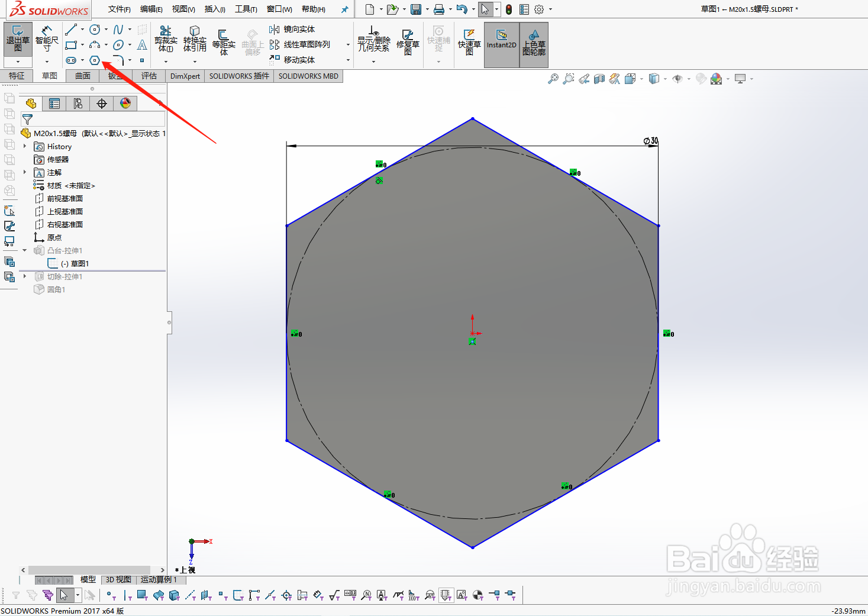Toggle the selection filter cursor button
The height and width of the screenshot is (616, 868).
pyautogui.click(x=64, y=595)
